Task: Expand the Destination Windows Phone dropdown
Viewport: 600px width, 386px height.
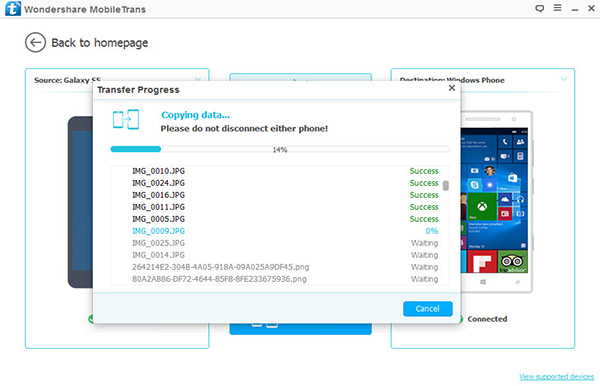Action: pos(564,79)
